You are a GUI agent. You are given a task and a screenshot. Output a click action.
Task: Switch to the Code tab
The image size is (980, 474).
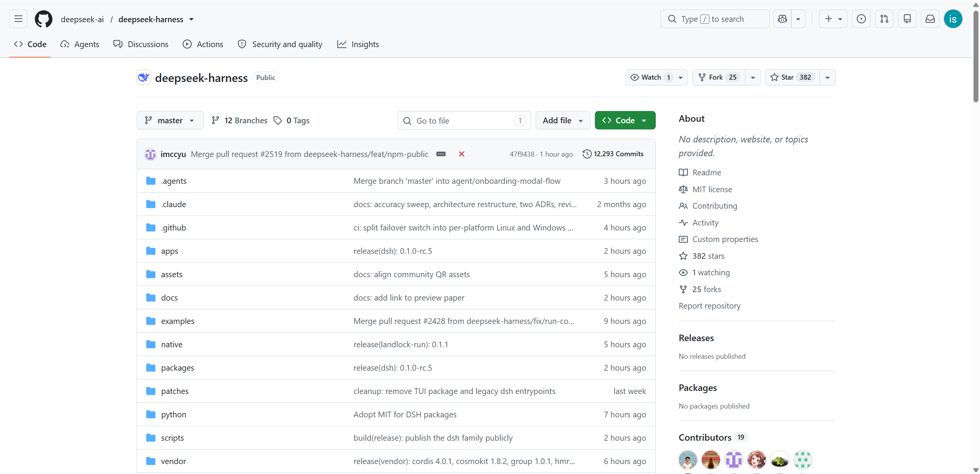point(30,44)
